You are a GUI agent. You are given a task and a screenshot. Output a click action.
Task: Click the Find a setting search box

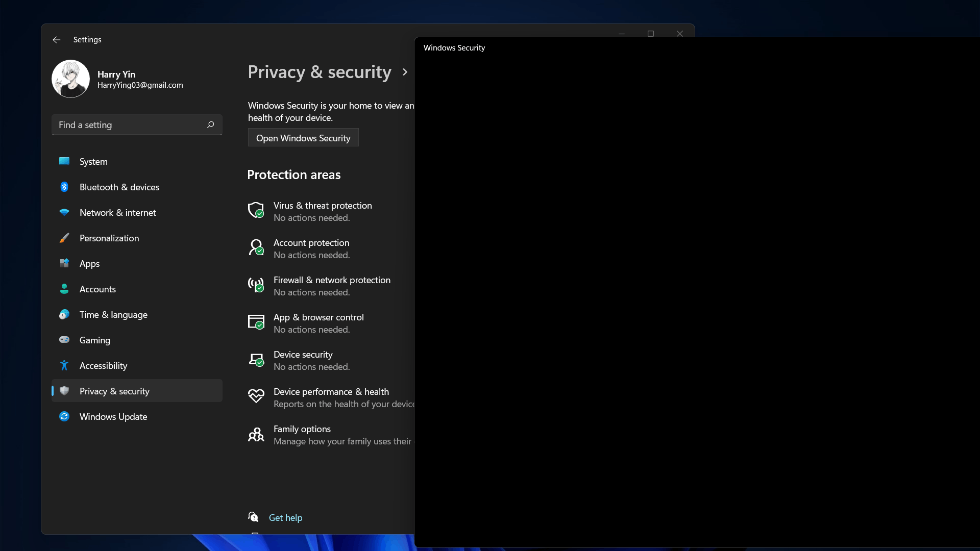point(137,125)
